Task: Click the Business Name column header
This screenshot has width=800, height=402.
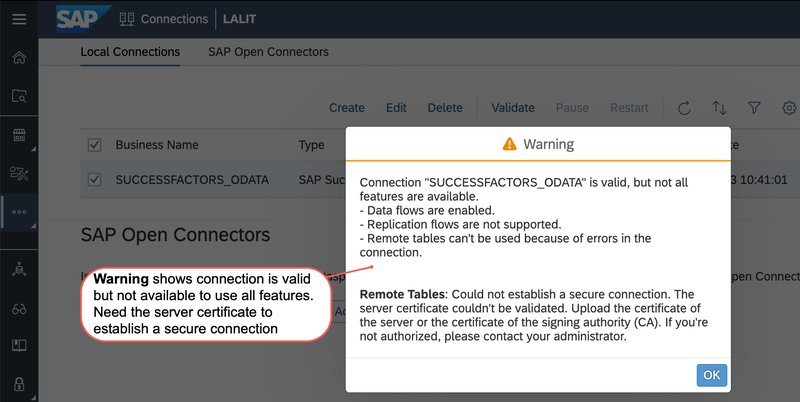Action: tap(157, 145)
